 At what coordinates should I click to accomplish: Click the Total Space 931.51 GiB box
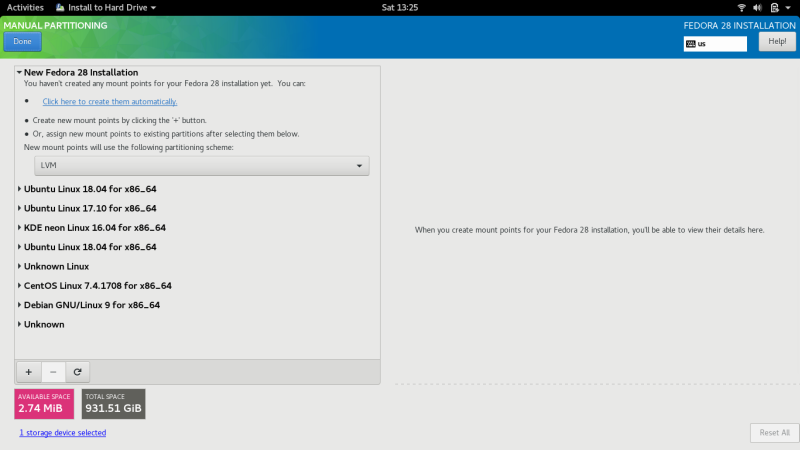tap(113, 404)
